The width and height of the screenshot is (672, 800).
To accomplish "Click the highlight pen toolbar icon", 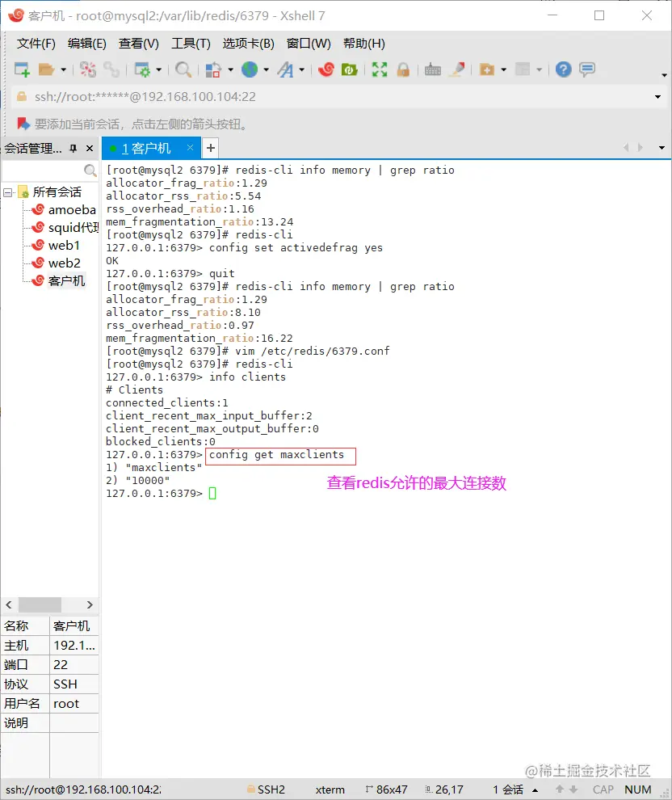I will point(457,69).
